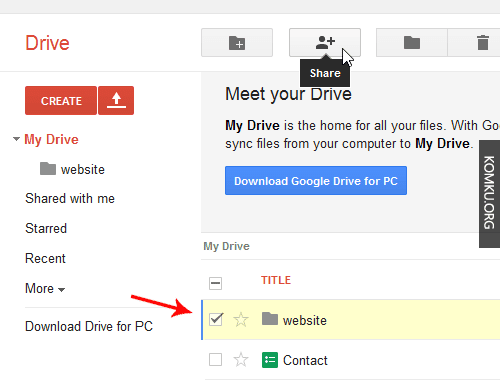Click the Organize (move to folder) icon
500x383 pixels.
coord(412,43)
